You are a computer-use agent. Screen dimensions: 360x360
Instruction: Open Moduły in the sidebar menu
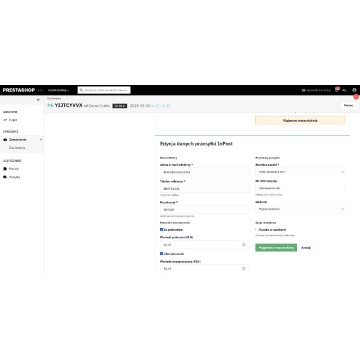[14, 169]
